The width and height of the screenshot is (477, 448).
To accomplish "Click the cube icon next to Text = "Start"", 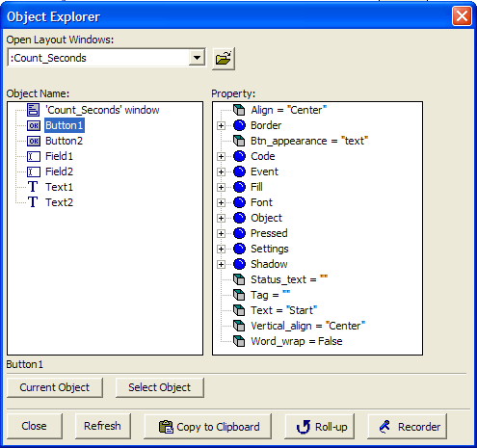I will pyautogui.click(x=239, y=310).
